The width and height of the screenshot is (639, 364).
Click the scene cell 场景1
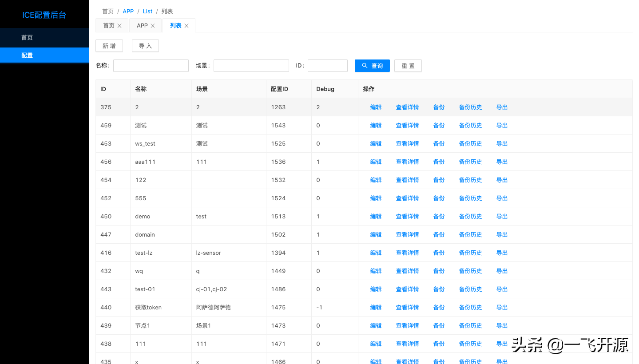tap(203, 325)
